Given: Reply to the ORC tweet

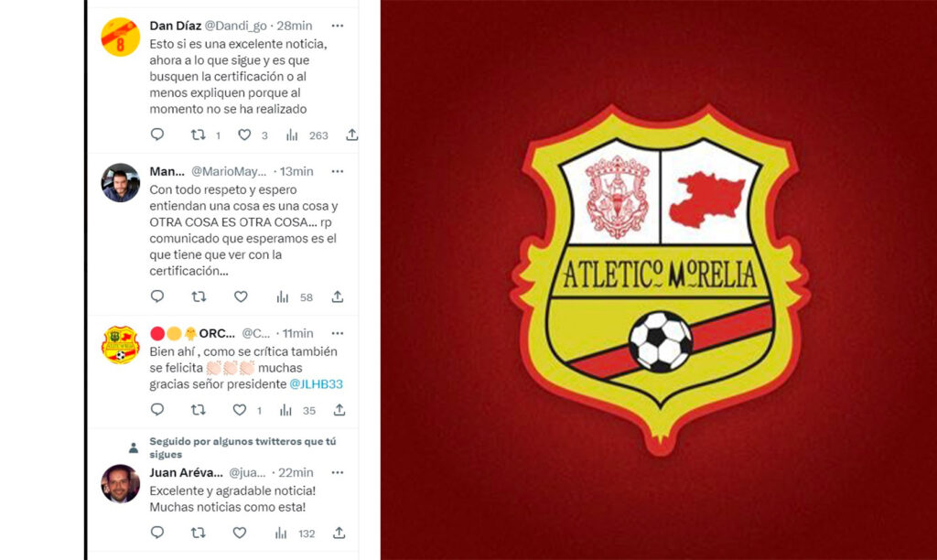Looking at the screenshot, I should click(157, 409).
